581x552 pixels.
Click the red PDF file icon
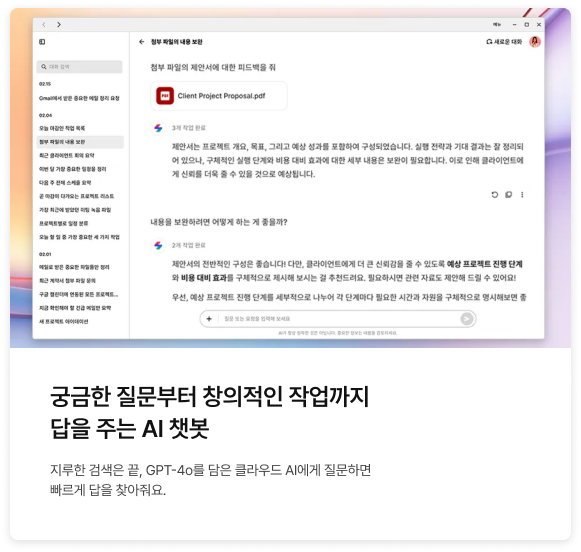[x=165, y=96]
